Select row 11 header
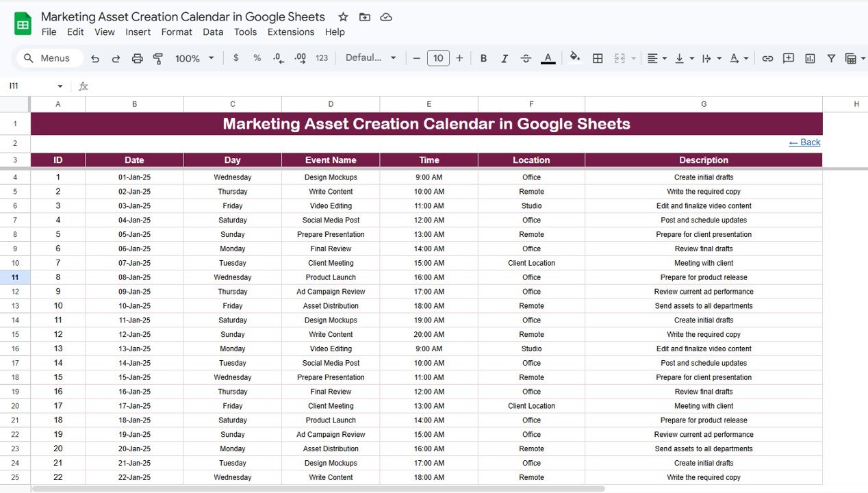The height and width of the screenshot is (493, 868). (15, 277)
